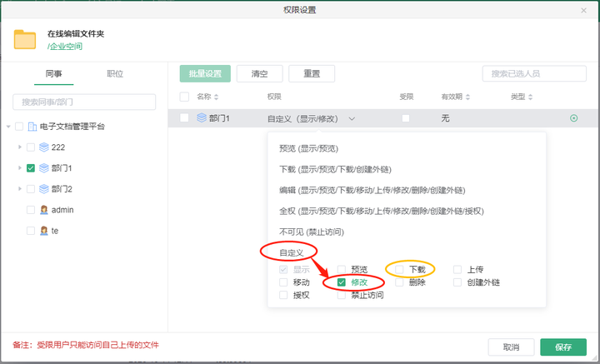Collapse the 电子文档管理平台 tree node

pyautogui.click(x=8, y=127)
